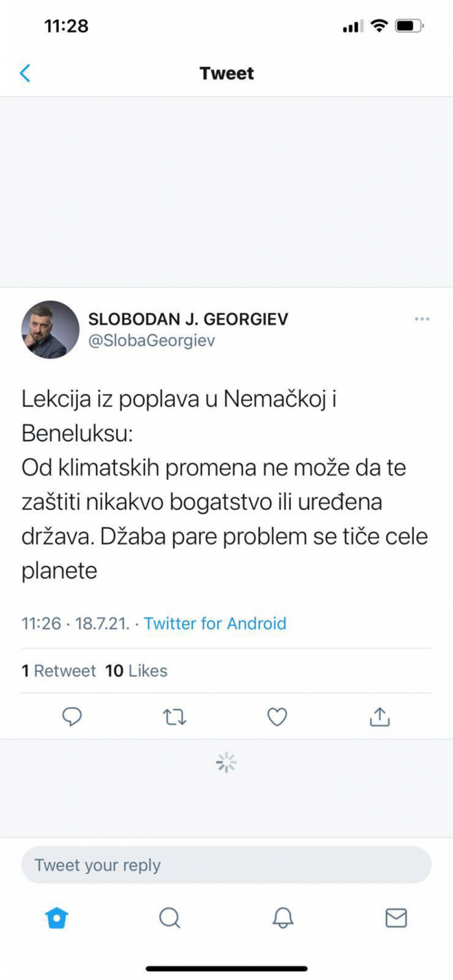The image size is (453, 980).
Task: Like the tweet, toggling the heart on
Action: pos(277,717)
